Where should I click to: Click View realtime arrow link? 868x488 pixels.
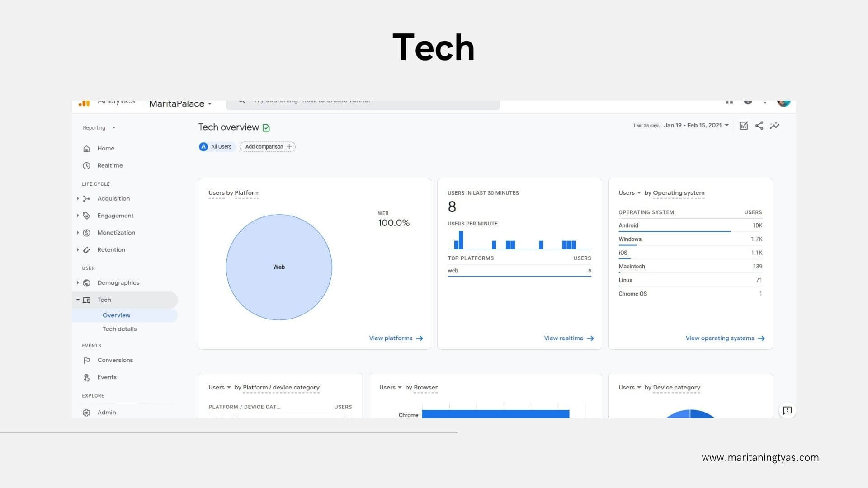pyautogui.click(x=568, y=338)
